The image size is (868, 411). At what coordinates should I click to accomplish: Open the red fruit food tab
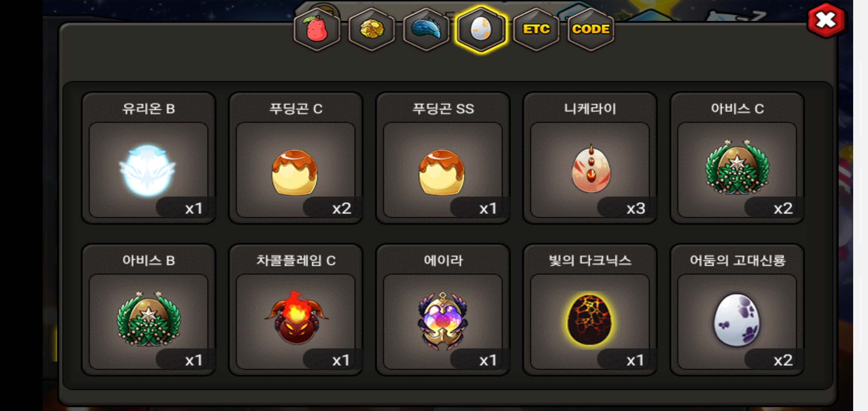[317, 29]
